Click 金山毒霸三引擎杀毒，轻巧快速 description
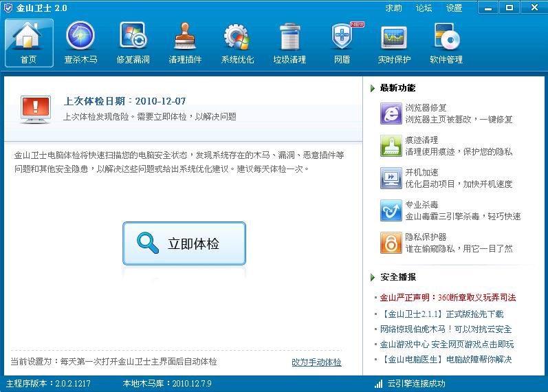This screenshot has height=392, width=548. (463, 217)
